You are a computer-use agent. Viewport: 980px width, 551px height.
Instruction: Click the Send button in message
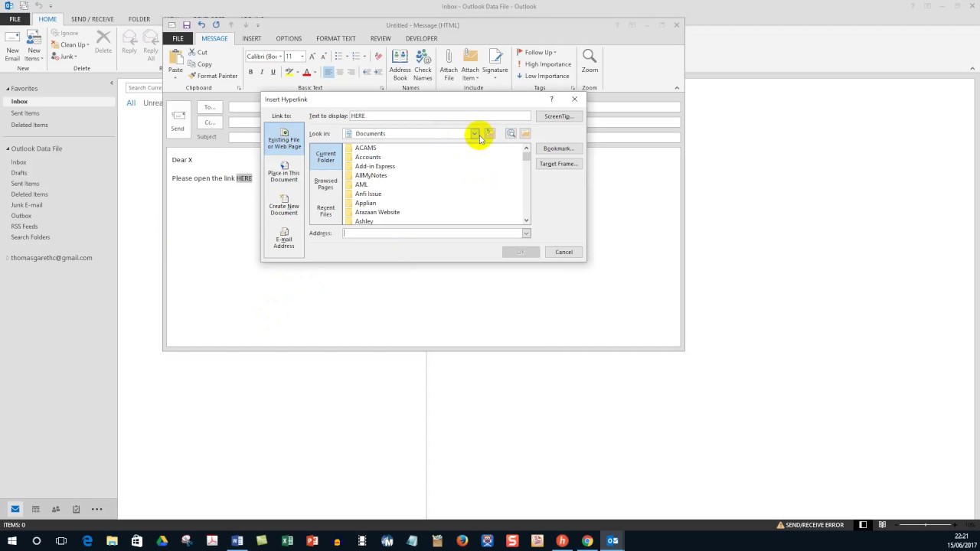(x=178, y=121)
